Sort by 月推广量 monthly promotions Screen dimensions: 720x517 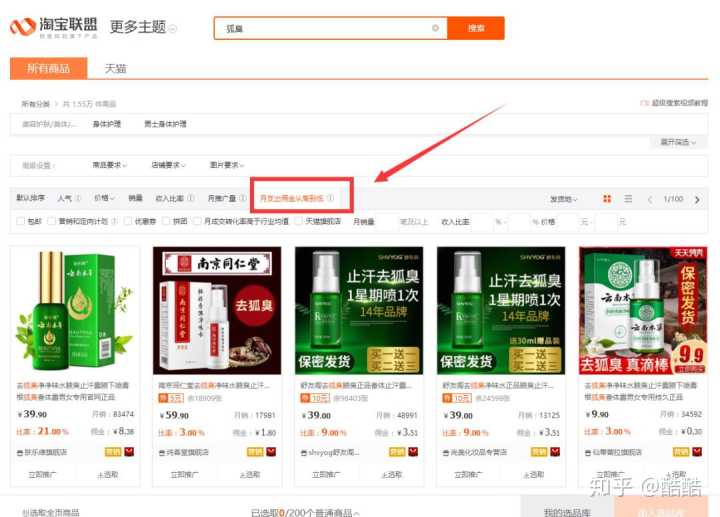pyautogui.click(x=222, y=198)
